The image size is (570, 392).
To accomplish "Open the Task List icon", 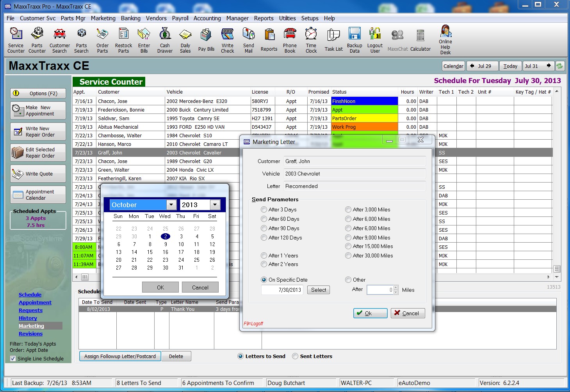I will [x=333, y=40].
